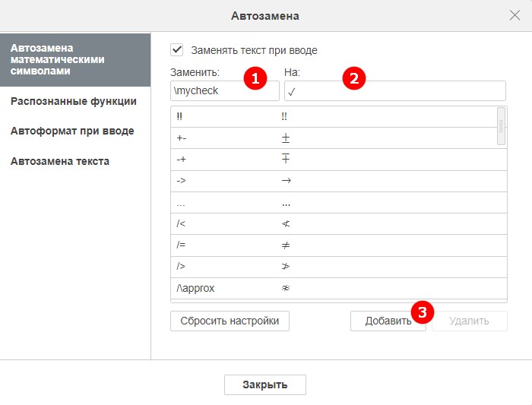Click the ± symbol in the list
The image size is (532, 405).
[286, 138]
